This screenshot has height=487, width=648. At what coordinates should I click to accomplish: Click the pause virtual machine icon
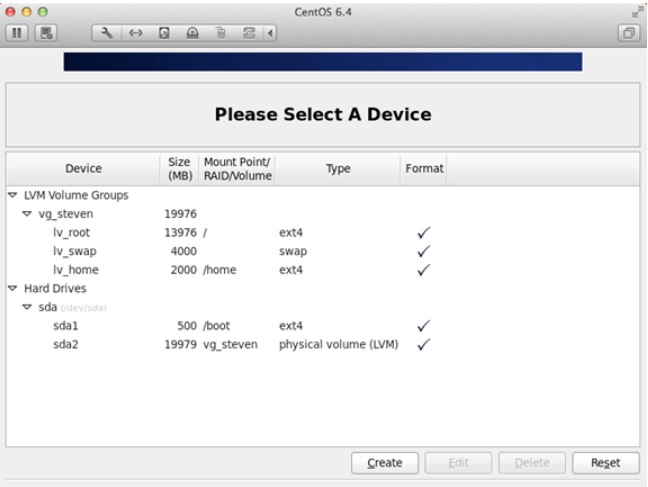coord(18,33)
